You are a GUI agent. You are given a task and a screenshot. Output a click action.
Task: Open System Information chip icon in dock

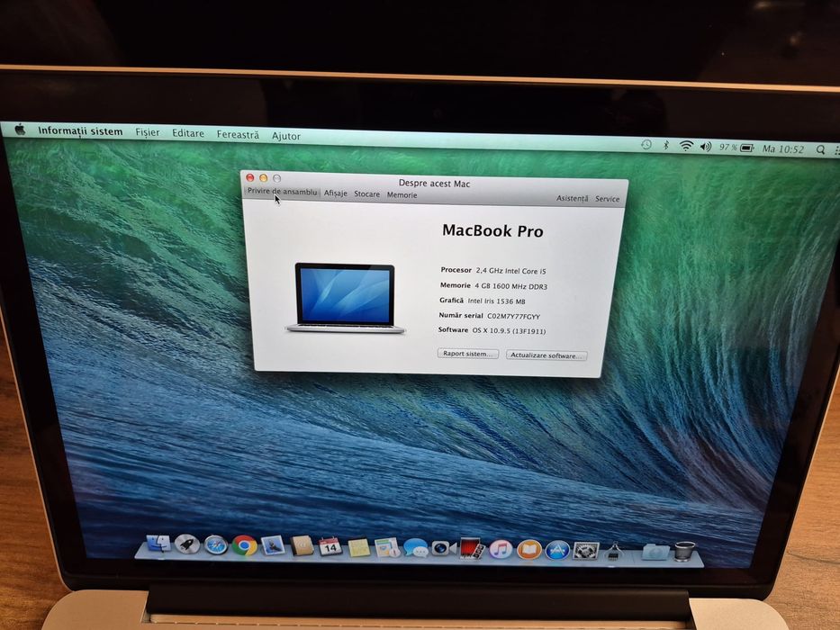pyautogui.click(x=614, y=551)
